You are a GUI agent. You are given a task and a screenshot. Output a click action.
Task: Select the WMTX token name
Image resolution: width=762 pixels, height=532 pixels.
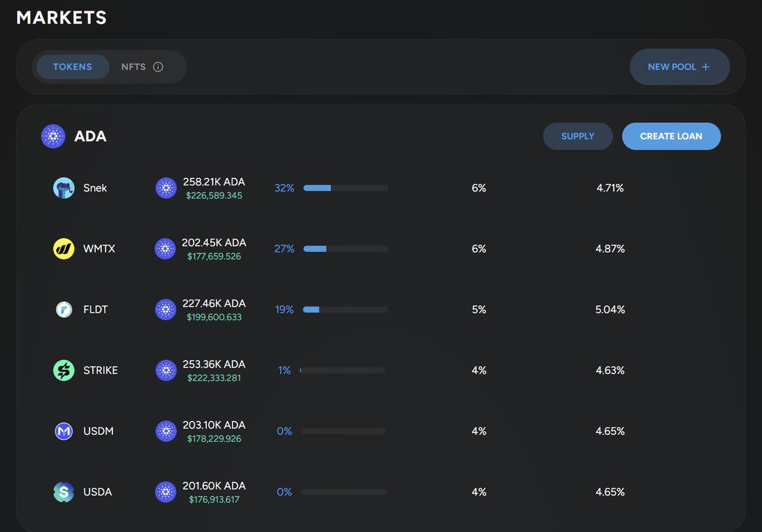pyautogui.click(x=99, y=249)
